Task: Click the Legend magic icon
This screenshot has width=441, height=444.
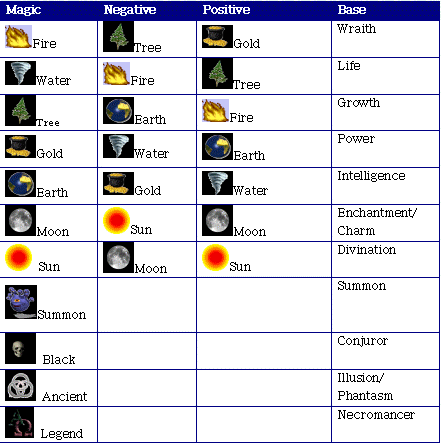Action: click(x=19, y=423)
